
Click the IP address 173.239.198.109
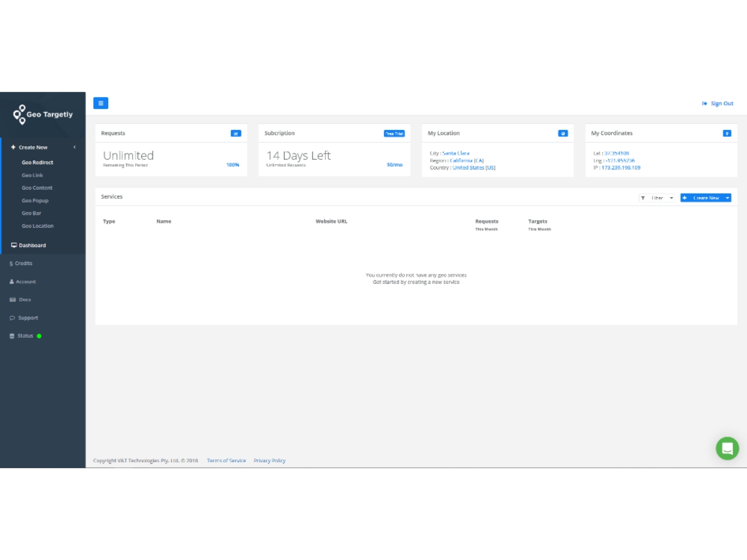[x=621, y=168]
